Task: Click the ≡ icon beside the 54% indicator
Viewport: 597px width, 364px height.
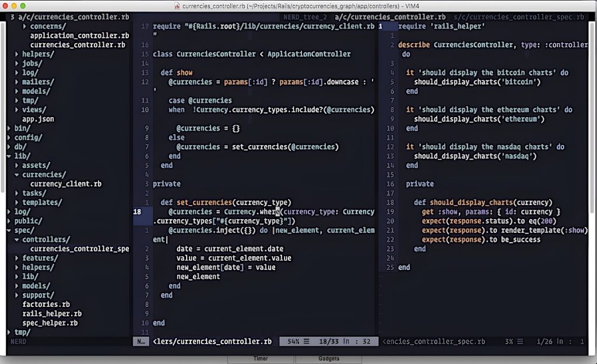Action: [307, 341]
